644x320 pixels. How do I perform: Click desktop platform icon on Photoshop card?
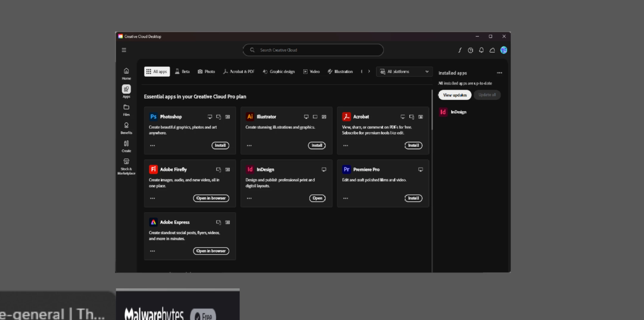(x=210, y=117)
